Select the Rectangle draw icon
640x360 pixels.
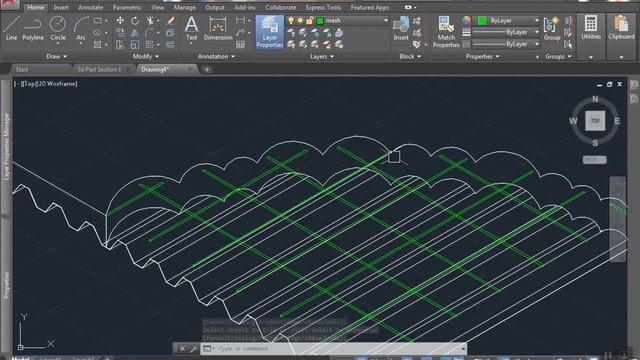click(x=98, y=20)
